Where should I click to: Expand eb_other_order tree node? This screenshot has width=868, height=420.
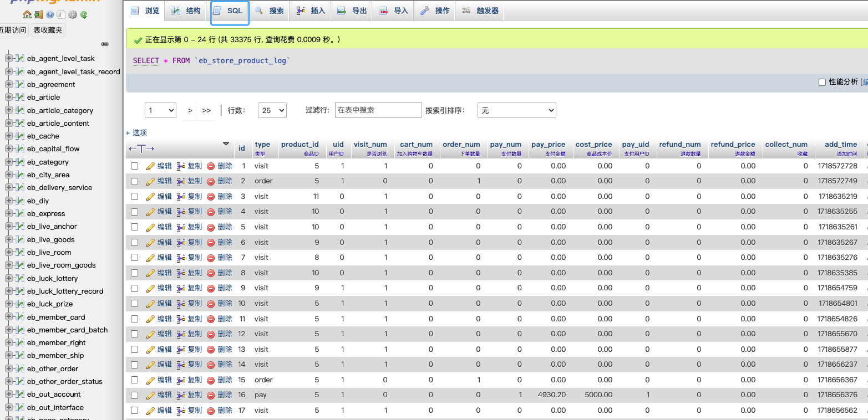(x=9, y=368)
